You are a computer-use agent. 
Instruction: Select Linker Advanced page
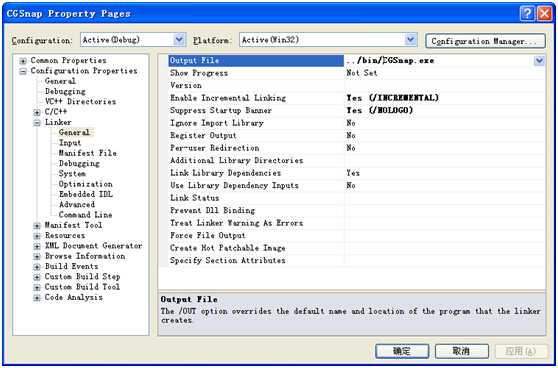point(77,205)
